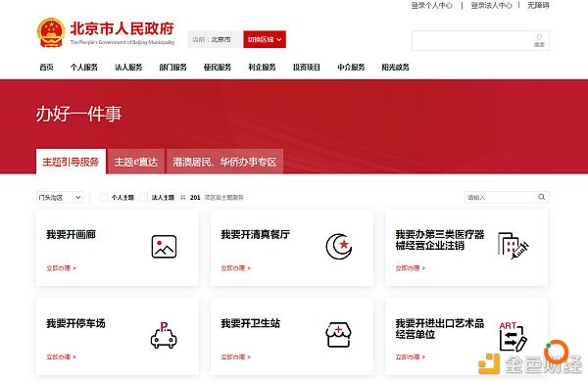The image size is (588, 380).
Task: Click the 登录法人中心 link
Action: click(491, 5)
